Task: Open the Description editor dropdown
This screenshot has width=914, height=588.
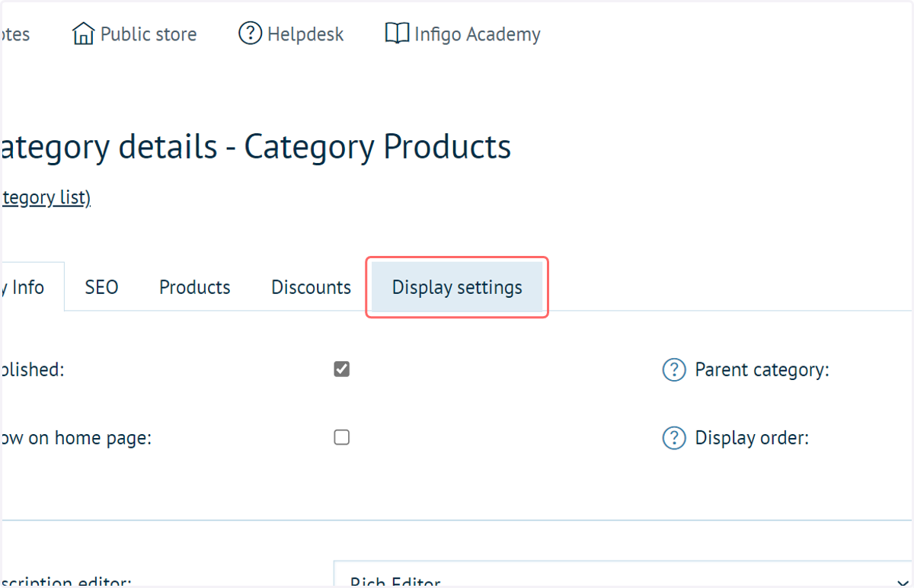Action: [x=623, y=574]
